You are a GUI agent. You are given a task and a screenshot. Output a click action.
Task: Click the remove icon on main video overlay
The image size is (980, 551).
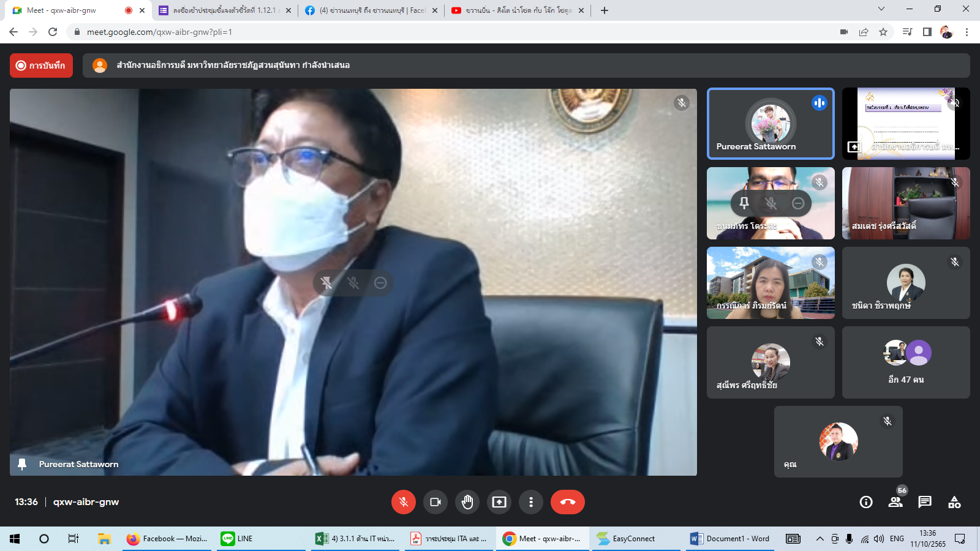pyautogui.click(x=380, y=283)
